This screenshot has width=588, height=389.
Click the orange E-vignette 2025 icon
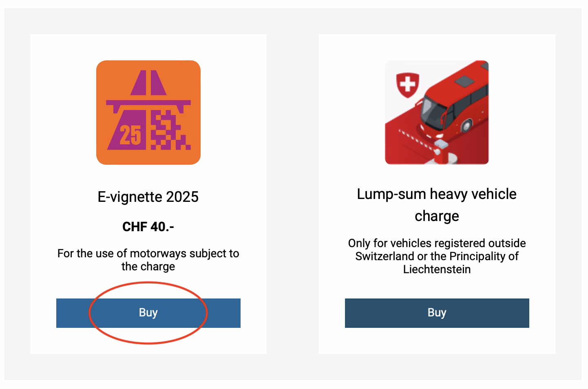(x=148, y=112)
